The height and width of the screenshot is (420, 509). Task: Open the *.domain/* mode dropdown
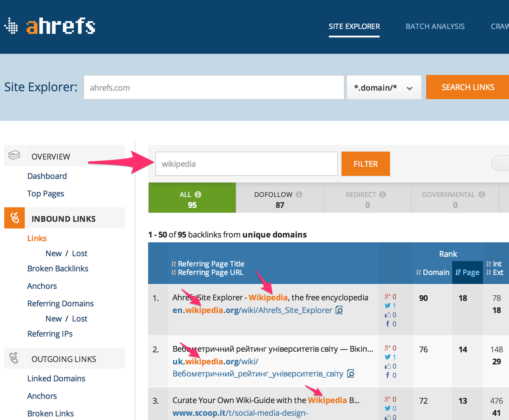[x=384, y=87]
